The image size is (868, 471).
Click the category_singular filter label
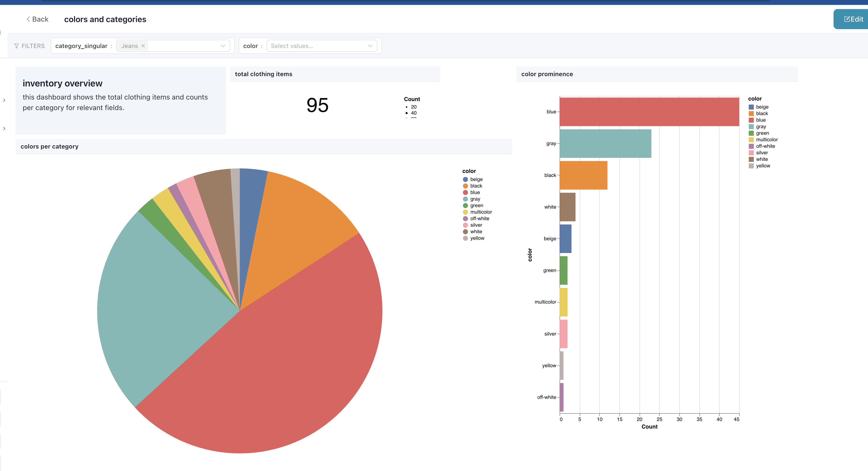point(81,46)
